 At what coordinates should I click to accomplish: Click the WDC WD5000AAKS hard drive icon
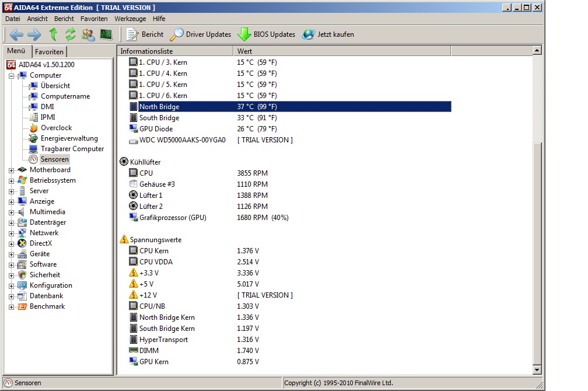(x=133, y=140)
